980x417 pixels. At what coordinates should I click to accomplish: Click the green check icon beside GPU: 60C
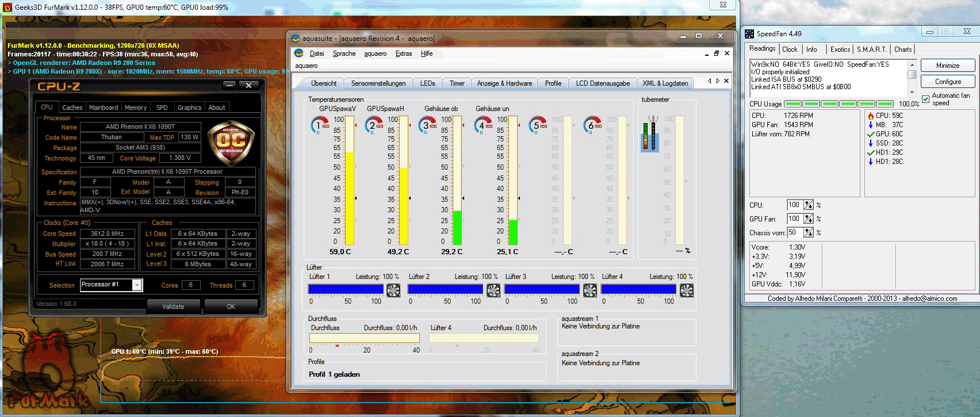(x=871, y=134)
